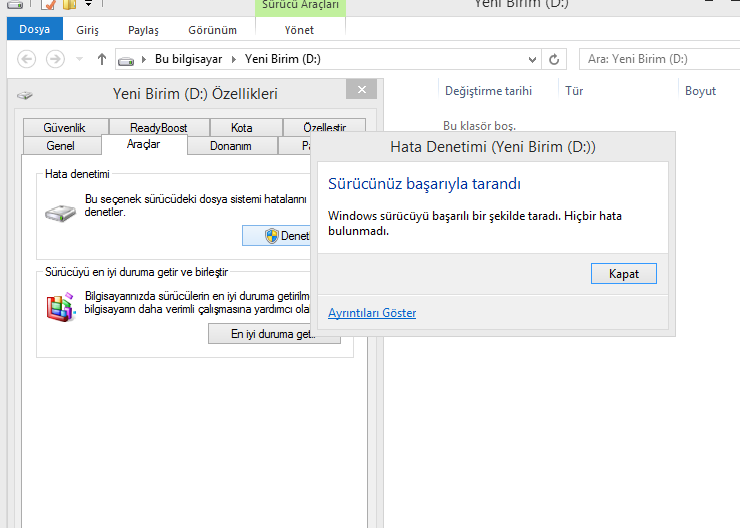Click the drive icon in Özellikleri title bar

[25, 95]
